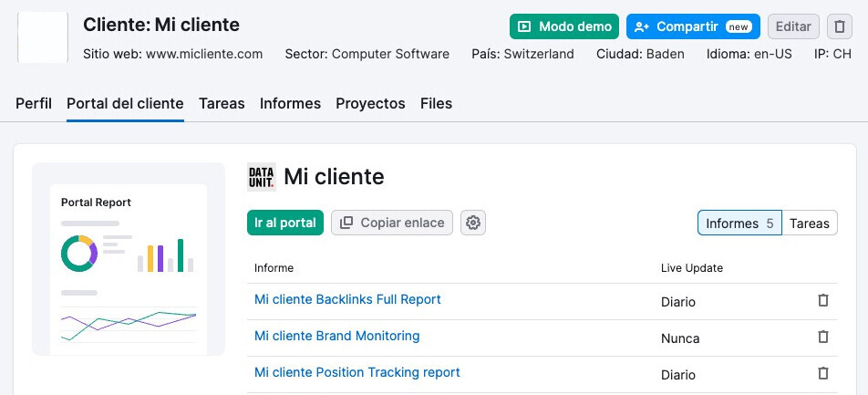868x395 pixels.
Task: Open Mi cliente Brand Monitoring report
Action: pos(336,337)
